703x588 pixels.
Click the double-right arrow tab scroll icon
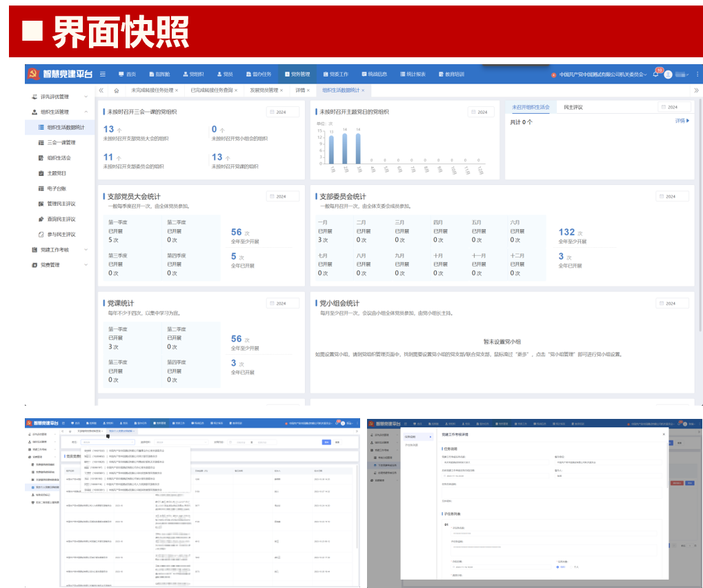(695, 90)
